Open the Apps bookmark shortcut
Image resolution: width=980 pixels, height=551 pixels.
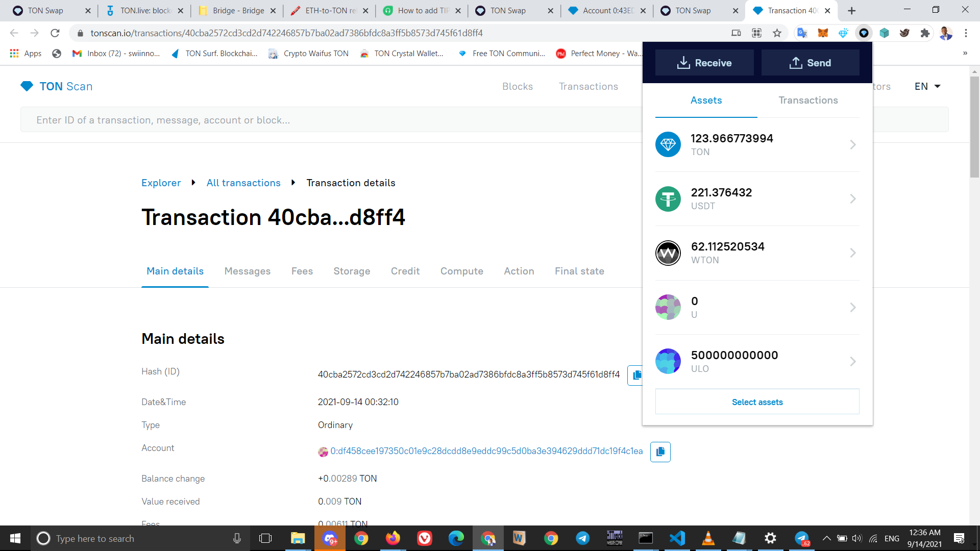(26, 53)
